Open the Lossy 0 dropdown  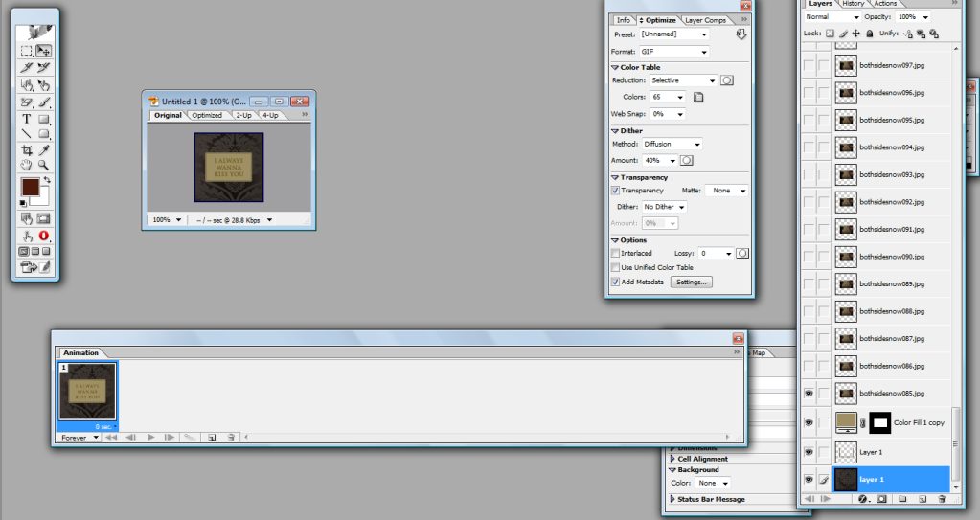pos(716,254)
